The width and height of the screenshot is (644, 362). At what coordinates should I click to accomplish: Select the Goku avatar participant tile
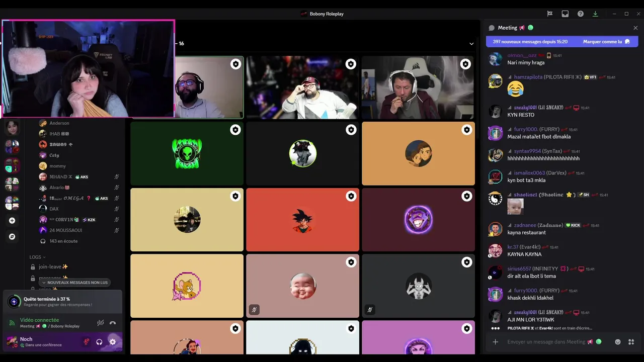[302, 220]
